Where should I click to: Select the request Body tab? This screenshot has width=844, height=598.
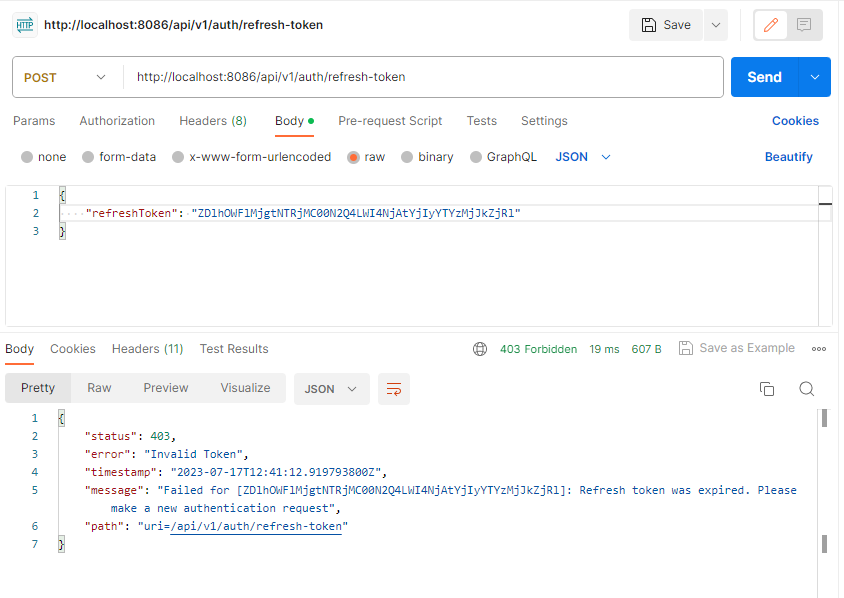pyautogui.click(x=294, y=121)
